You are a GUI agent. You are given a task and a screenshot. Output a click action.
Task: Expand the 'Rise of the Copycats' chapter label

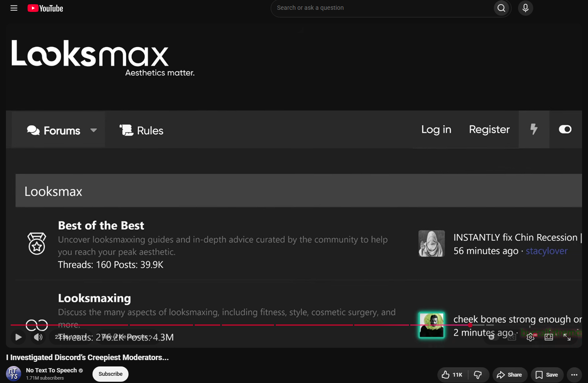[127, 337]
